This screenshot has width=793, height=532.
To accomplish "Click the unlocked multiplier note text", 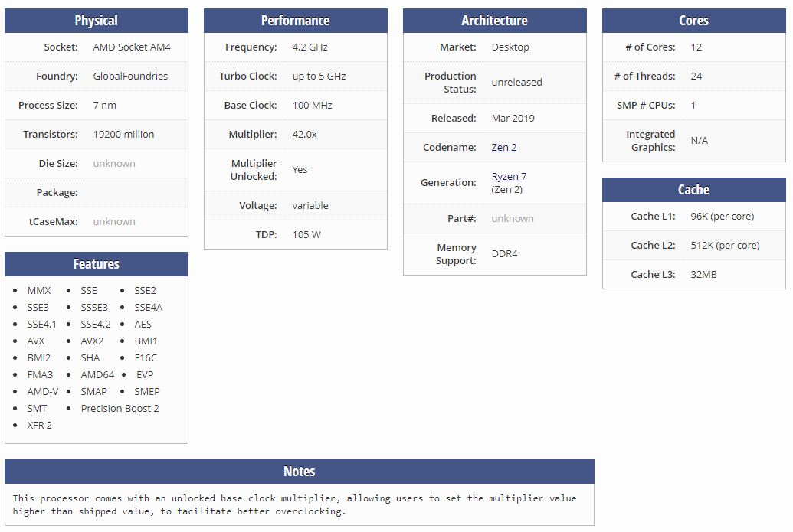I will [x=294, y=504].
